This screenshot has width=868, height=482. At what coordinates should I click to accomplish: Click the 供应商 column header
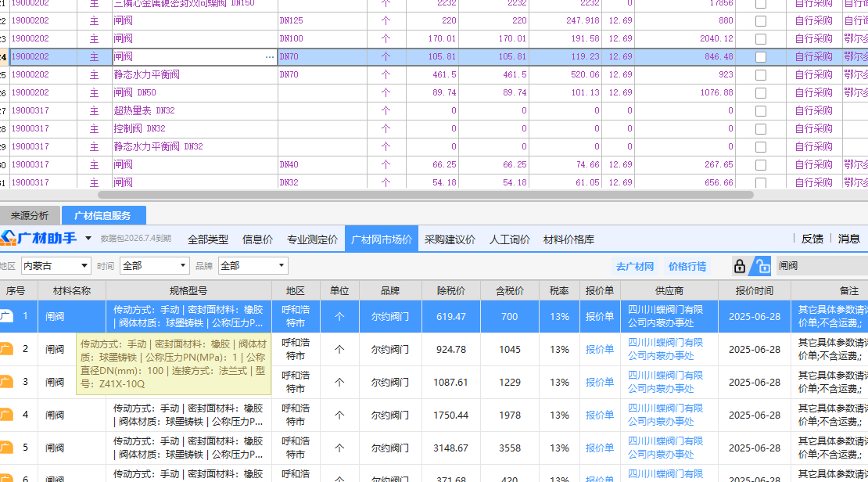669,291
